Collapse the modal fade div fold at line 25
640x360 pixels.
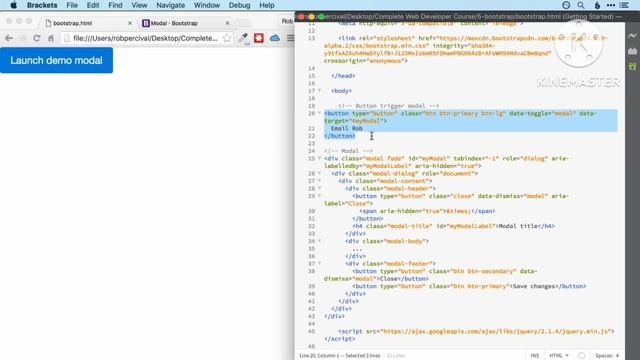tap(320, 158)
